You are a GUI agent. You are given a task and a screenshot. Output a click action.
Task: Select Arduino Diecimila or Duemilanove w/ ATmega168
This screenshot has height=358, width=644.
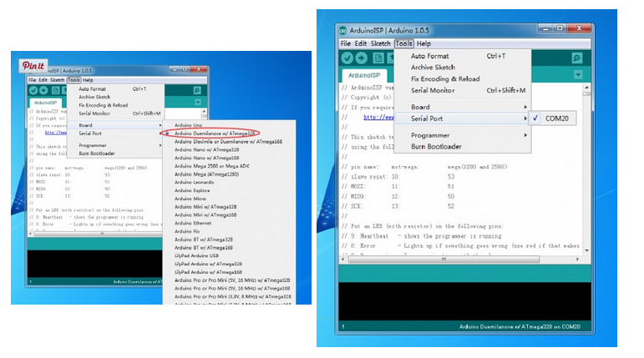coord(229,142)
